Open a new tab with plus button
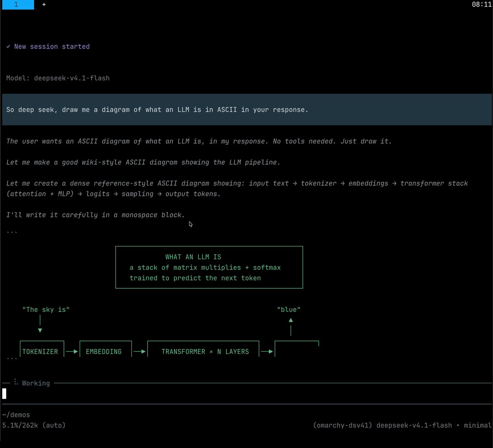 [x=44, y=5]
